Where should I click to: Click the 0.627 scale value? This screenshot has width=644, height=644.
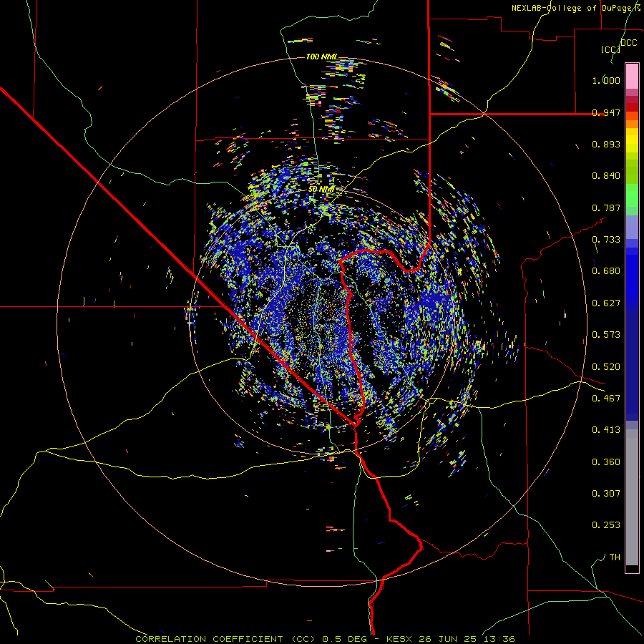606,303
